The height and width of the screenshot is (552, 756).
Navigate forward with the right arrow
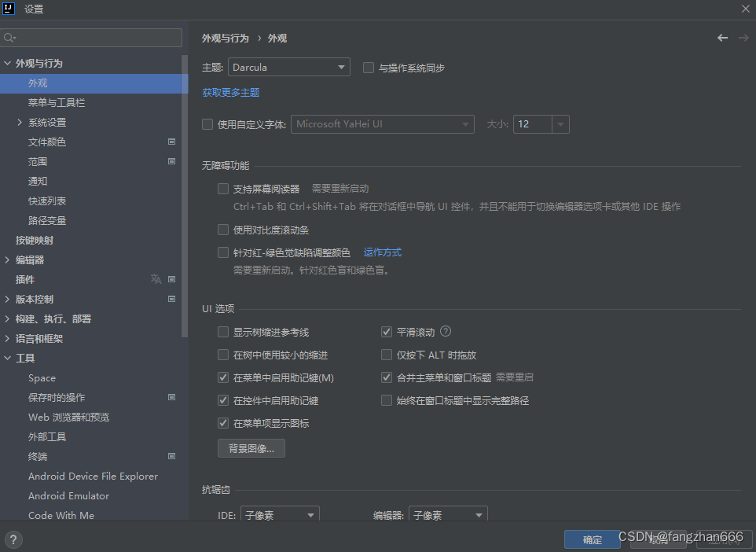tap(743, 38)
